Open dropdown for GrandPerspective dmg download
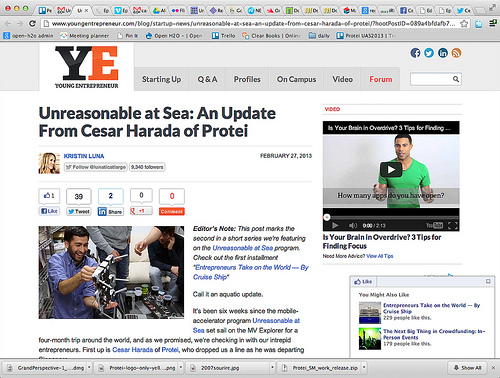Image resolution: width=500 pixels, height=378 pixels. point(89,368)
